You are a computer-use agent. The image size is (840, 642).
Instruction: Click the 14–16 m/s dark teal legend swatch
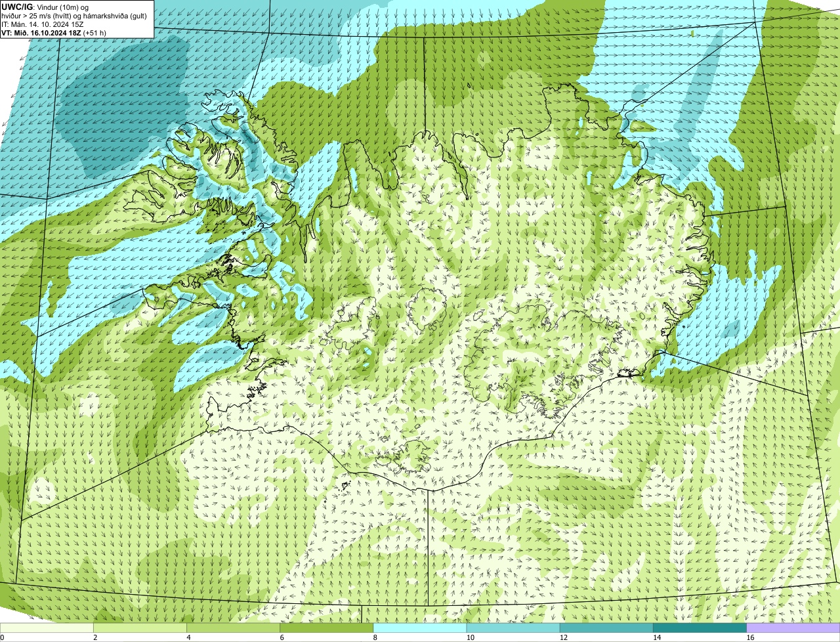coord(700,628)
